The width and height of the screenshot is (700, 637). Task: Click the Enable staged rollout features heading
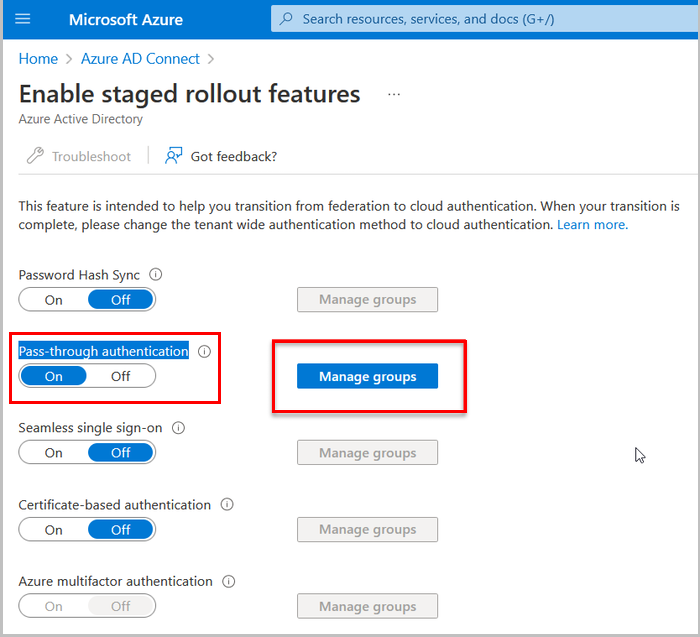[x=189, y=94]
